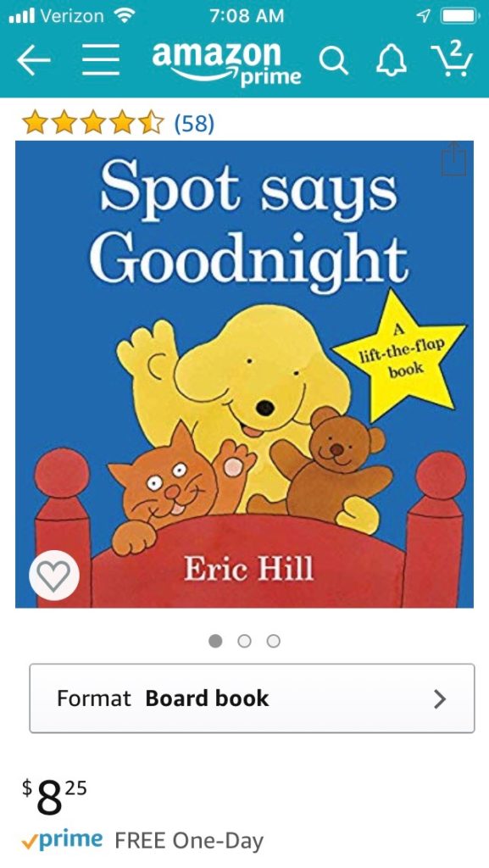
Task: Open notifications bell icon
Action: (x=391, y=61)
